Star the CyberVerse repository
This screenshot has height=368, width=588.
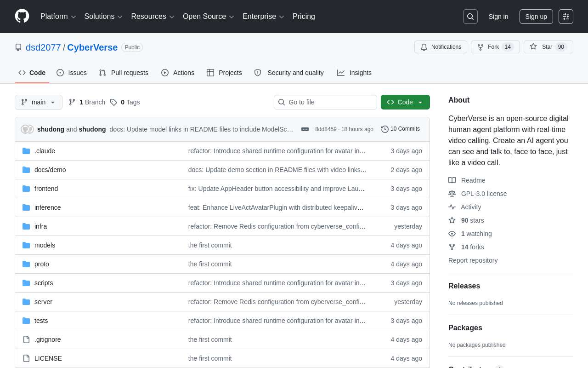pos(542,47)
